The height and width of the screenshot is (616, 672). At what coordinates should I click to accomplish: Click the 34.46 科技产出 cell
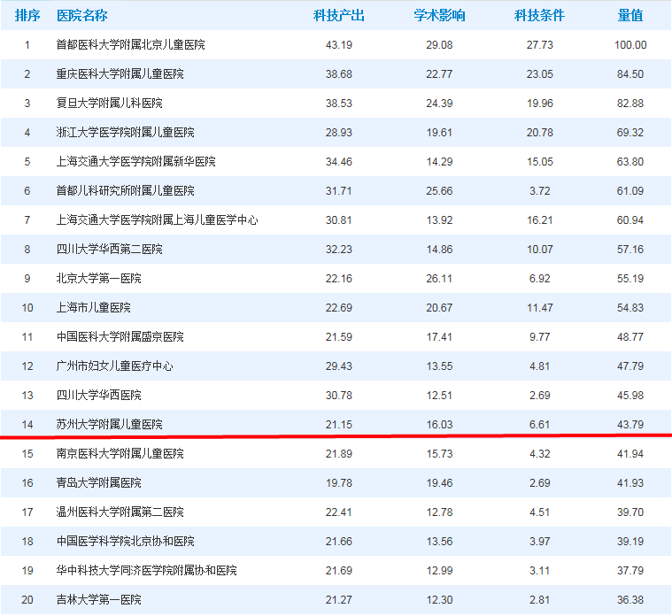click(x=338, y=161)
